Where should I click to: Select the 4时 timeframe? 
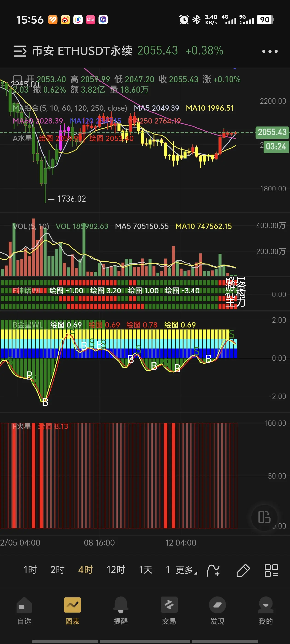click(x=86, y=570)
